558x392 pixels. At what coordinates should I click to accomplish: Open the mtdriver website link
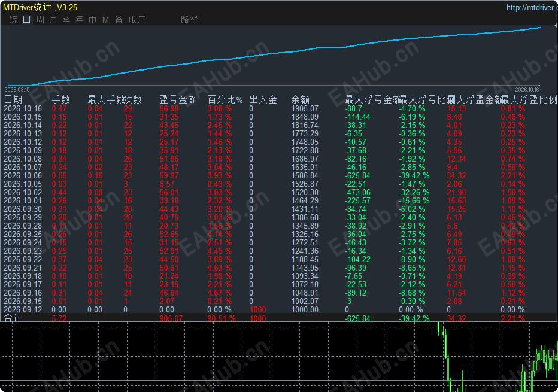(x=532, y=7)
